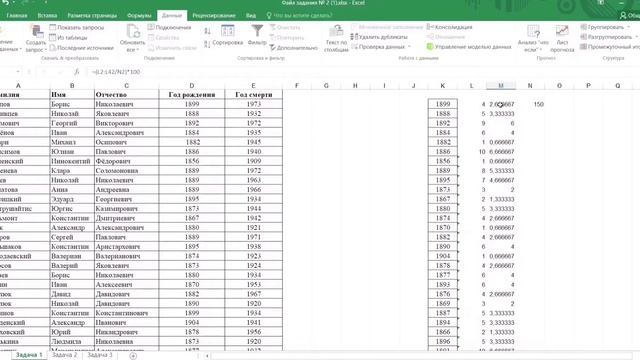Click Relationships (Отношения) item
This screenshot has height=360, width=640.
pos(446,37)
